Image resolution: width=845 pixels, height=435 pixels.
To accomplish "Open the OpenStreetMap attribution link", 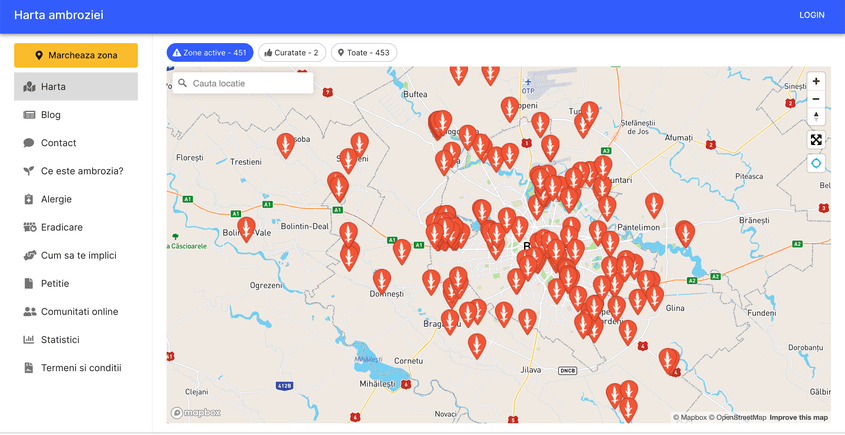I will point(739,417).
